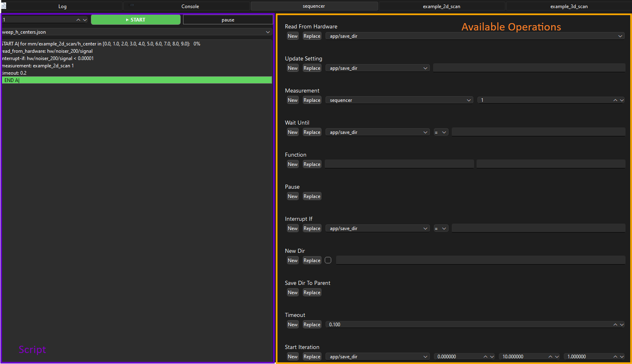Open the Start Iteration setting dropdown
The width and height of the screenshot is (632, 364).
click(377, 357)
